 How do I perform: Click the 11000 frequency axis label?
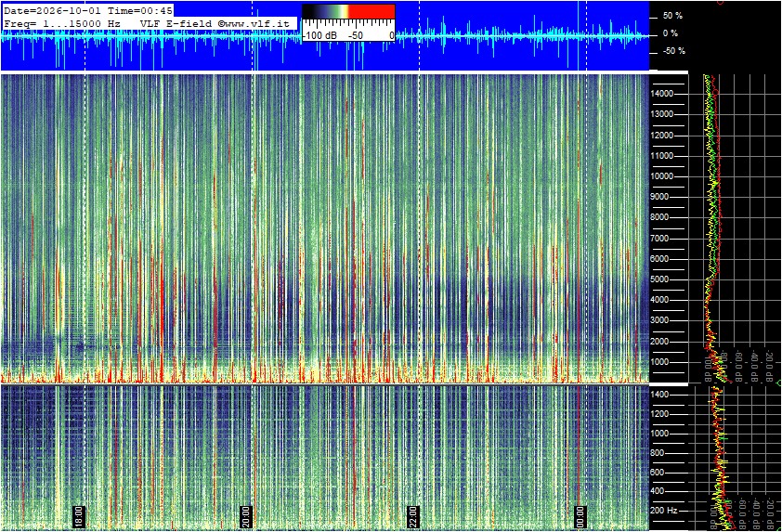click(662, 156)
